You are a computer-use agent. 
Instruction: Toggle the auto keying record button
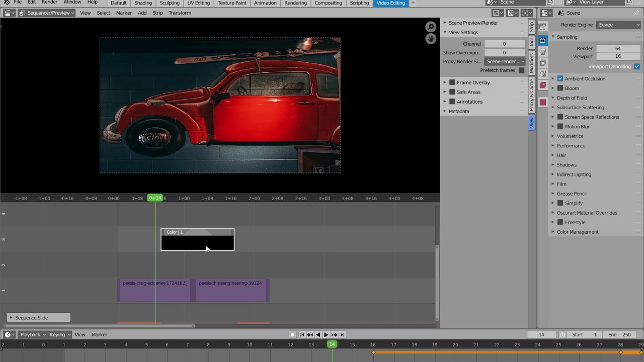click(292, 335)
